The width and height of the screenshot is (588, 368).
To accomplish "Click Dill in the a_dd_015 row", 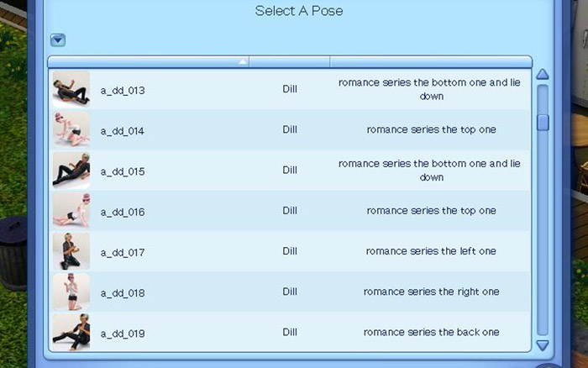I will [290, 170].
